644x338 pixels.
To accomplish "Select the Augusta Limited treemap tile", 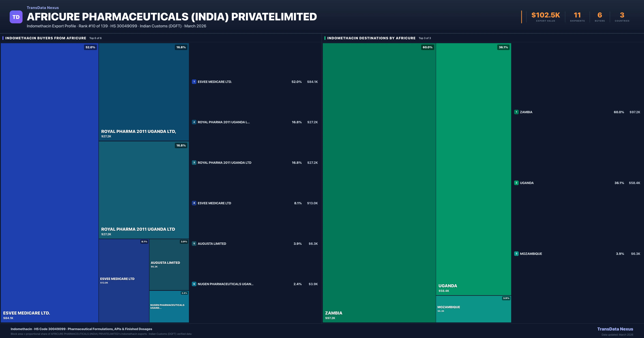I will (169, 264).
